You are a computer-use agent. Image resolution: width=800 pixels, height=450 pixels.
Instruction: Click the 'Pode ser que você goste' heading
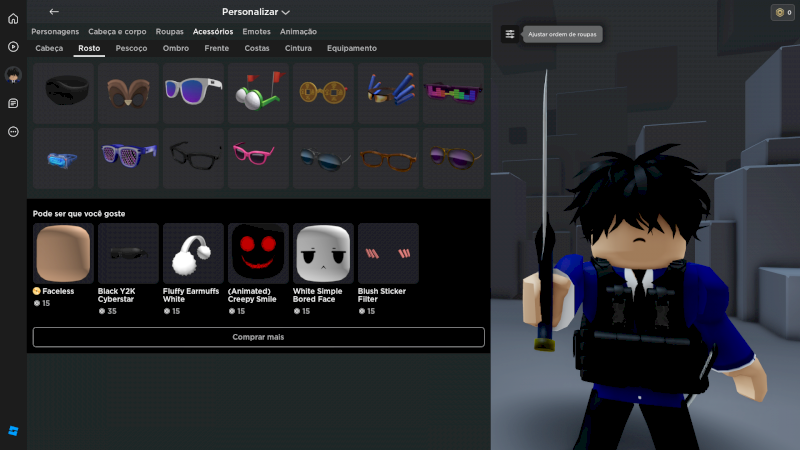(79, 214)
